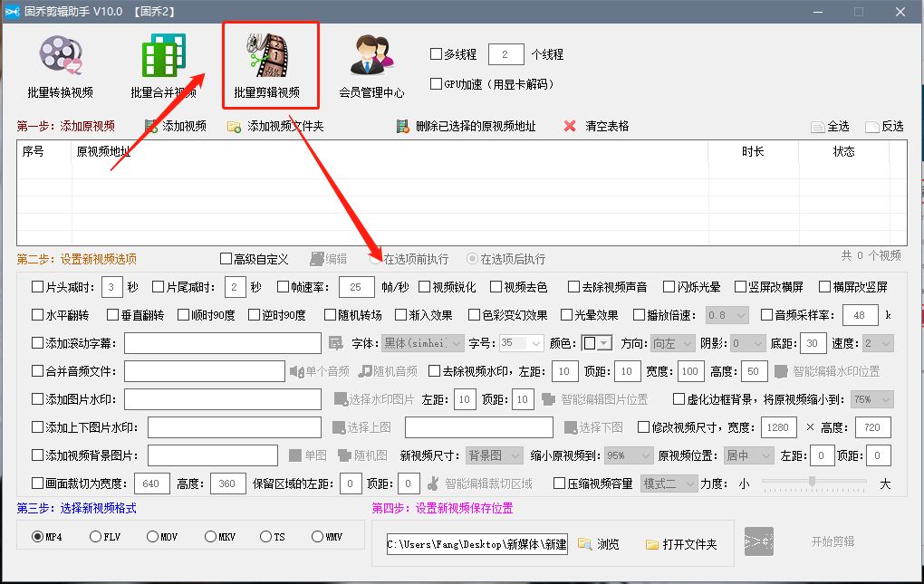924x584 pixels.
Task: Open the 居中 video position dropdown
Action: pyautogui.click(x=750, y=455)
